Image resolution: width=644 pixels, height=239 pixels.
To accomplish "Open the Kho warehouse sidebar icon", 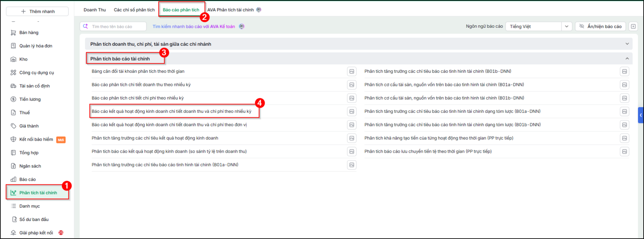I will pos(13,59).
